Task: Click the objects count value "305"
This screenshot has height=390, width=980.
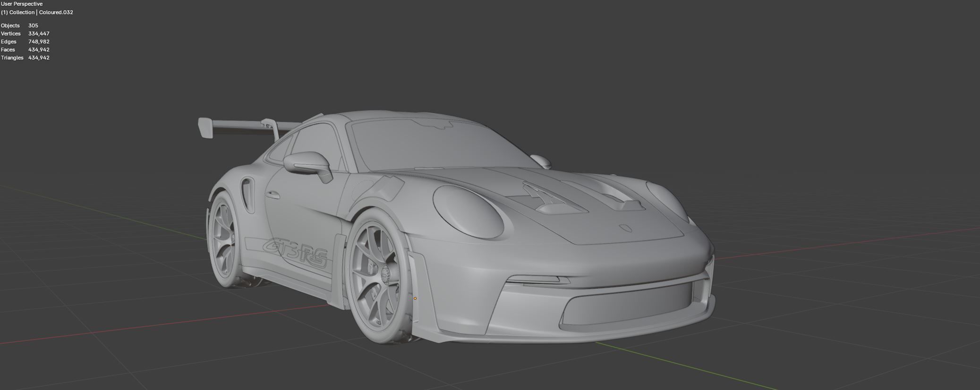Action: tap(33, 25)
